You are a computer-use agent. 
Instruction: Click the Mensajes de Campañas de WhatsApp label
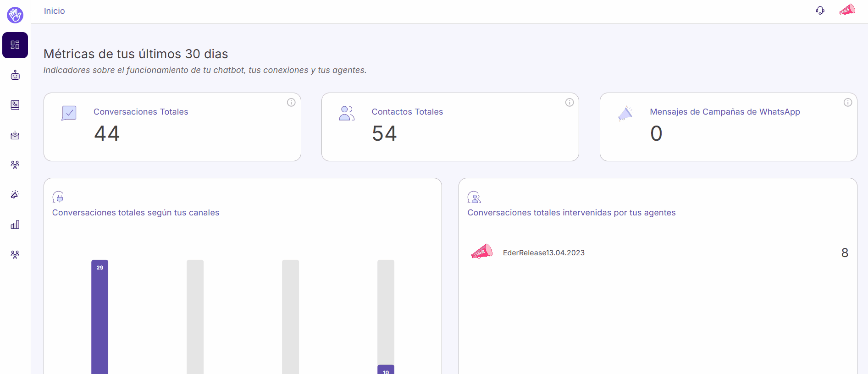tap(725, 112)
